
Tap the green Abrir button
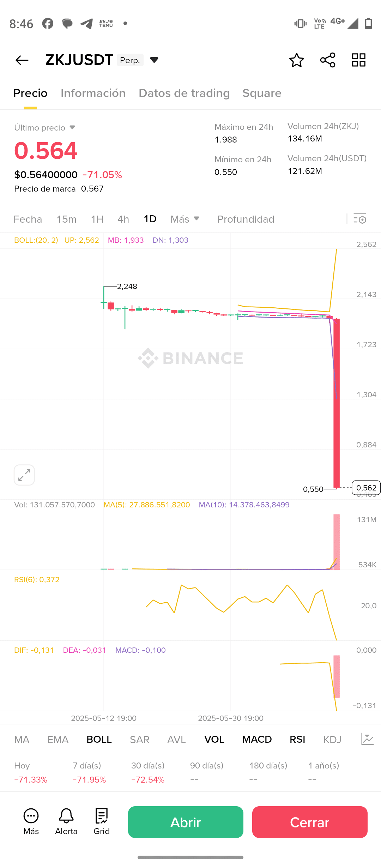[x=186, y=822]
